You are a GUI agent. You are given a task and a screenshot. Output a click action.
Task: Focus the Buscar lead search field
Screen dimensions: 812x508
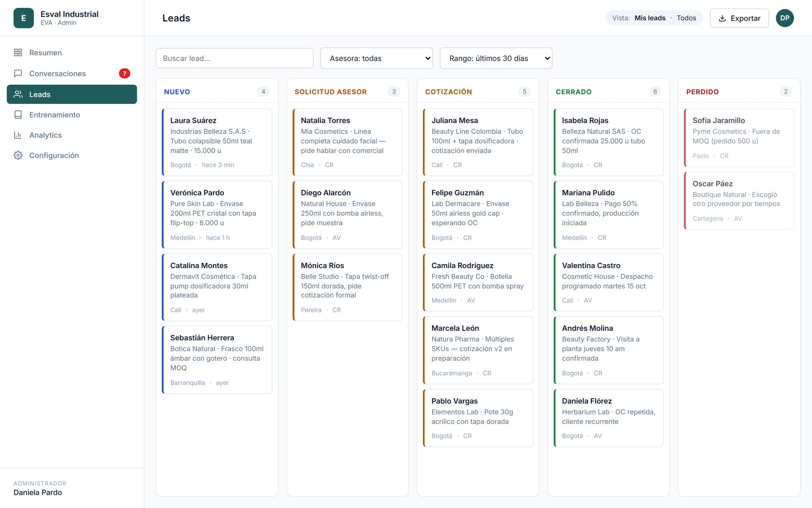tap(234, 58)
